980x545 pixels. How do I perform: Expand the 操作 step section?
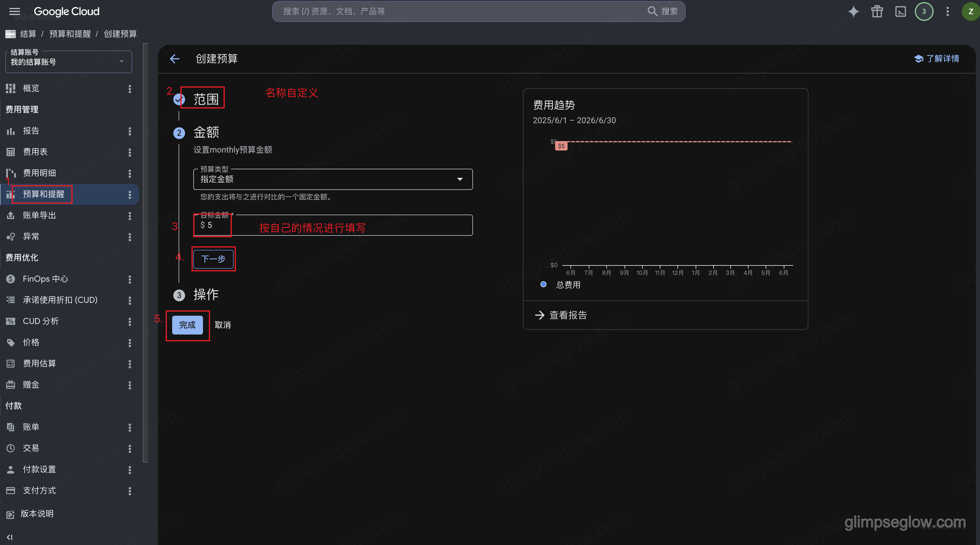206,294
